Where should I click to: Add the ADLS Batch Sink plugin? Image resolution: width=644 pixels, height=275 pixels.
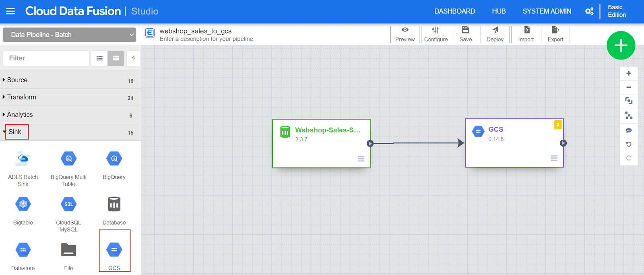point(23,169)
